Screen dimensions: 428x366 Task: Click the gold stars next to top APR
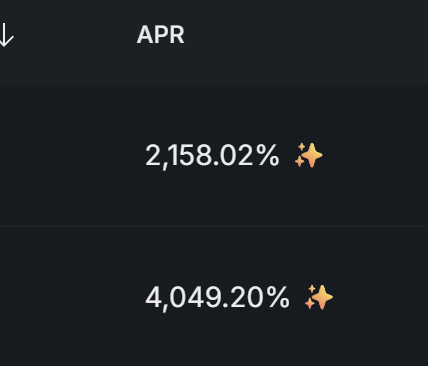click(x=309, y=155)
